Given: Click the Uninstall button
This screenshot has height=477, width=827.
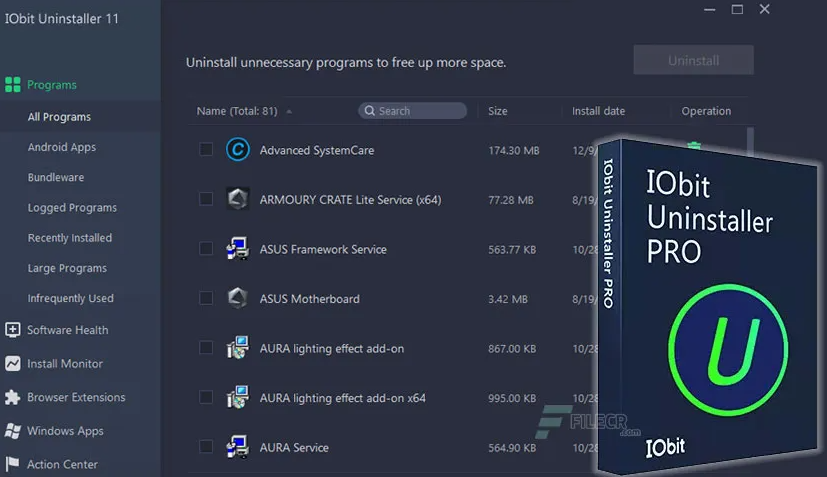Looking at the screenshot, I should [x=694, y=60].
